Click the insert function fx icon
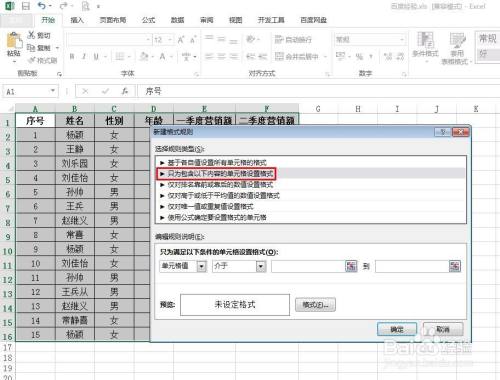 click(125, 91)
